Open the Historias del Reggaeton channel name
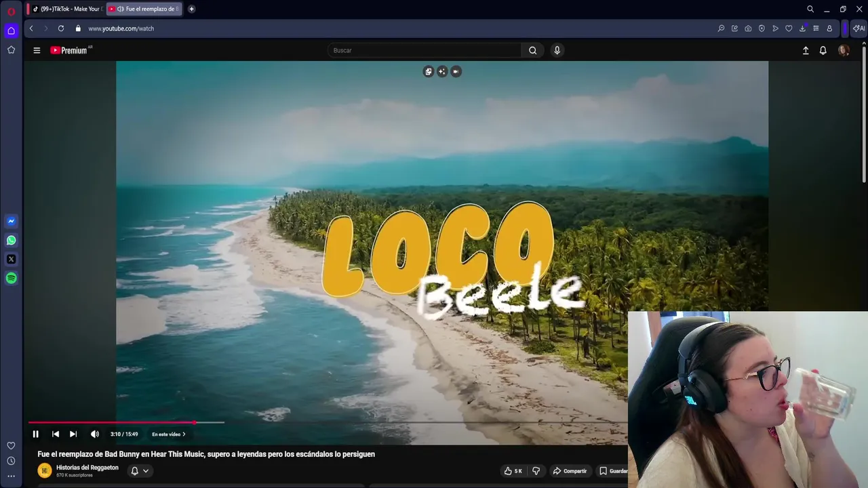The height and width of the screenshot is (488, 868). [87, 468]
